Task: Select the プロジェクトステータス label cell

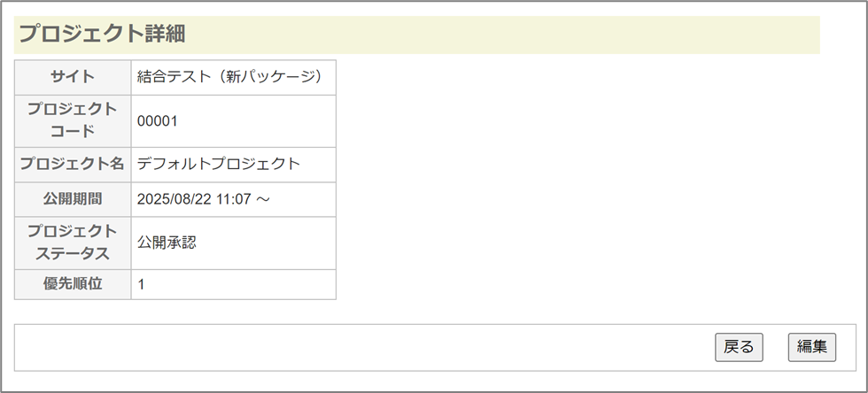Action: tap(73, 243)
